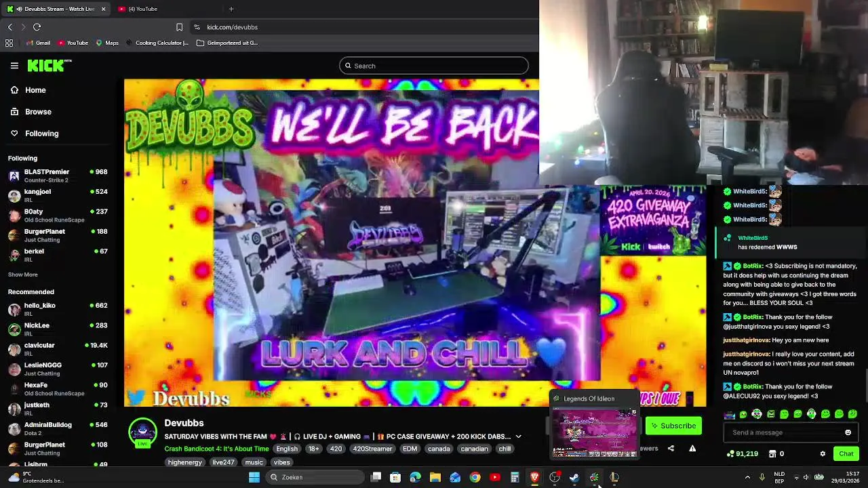Screen dimensions: 868x488
Task: Click the English language tag
Action: [x=286, y=449]
